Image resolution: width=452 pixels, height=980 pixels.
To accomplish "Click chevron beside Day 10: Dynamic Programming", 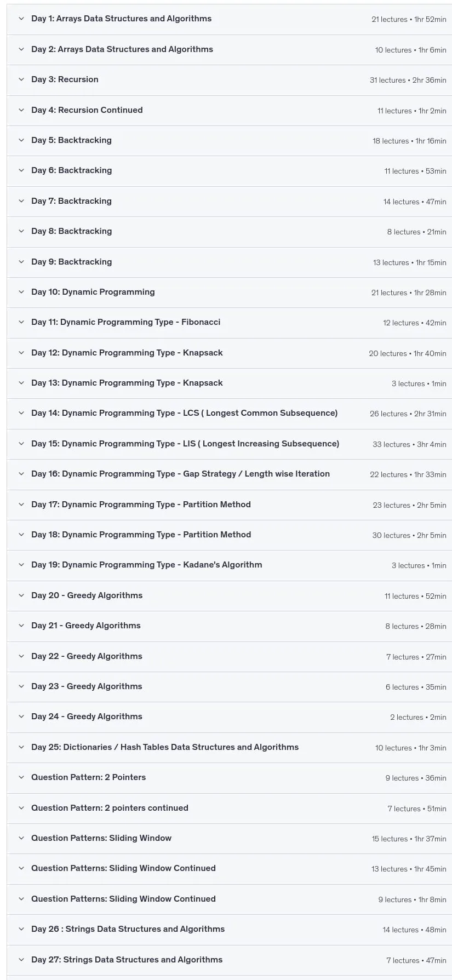I will [x=21, y=292].
